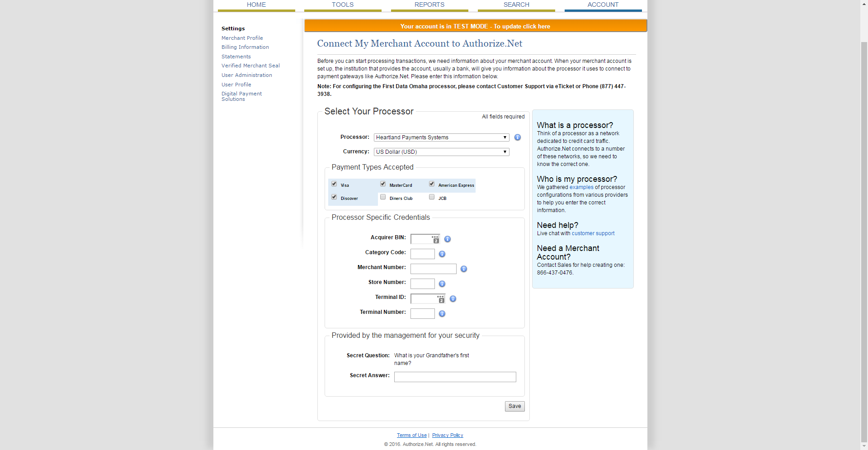868x450 pixels.
Task: Uncheck the American Express payment type
Action: 432,184
